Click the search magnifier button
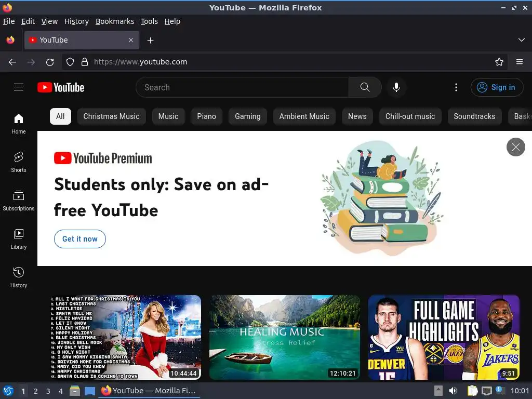This screenshot has height=399, width=532. pos(365,87)
